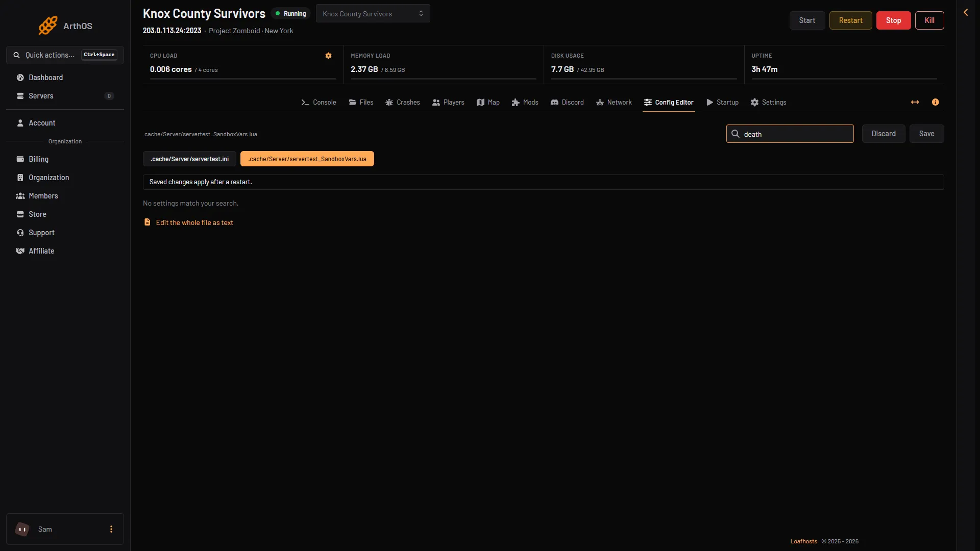Collapse right panel chevron icon
The width and height of the screenshot is (980, 551).
click(x=966, y=12)
